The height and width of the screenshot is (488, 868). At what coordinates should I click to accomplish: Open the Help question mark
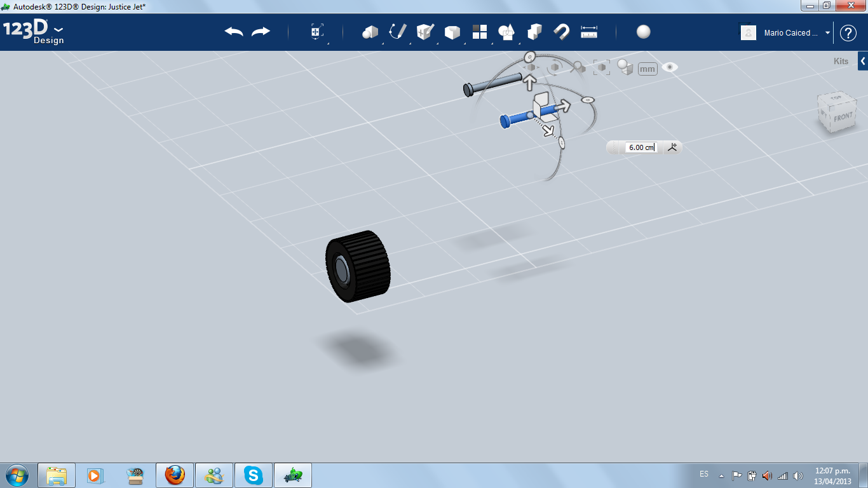pyautogui.click(x=848, y=33)
